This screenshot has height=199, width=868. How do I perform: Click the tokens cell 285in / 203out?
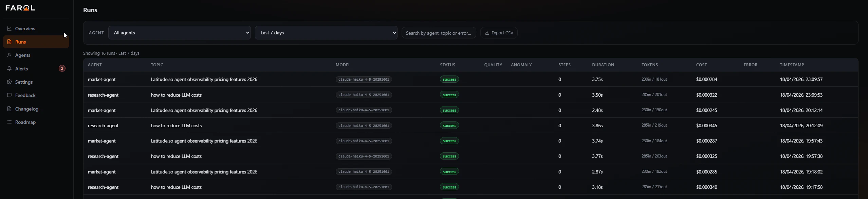coord(654,156)
